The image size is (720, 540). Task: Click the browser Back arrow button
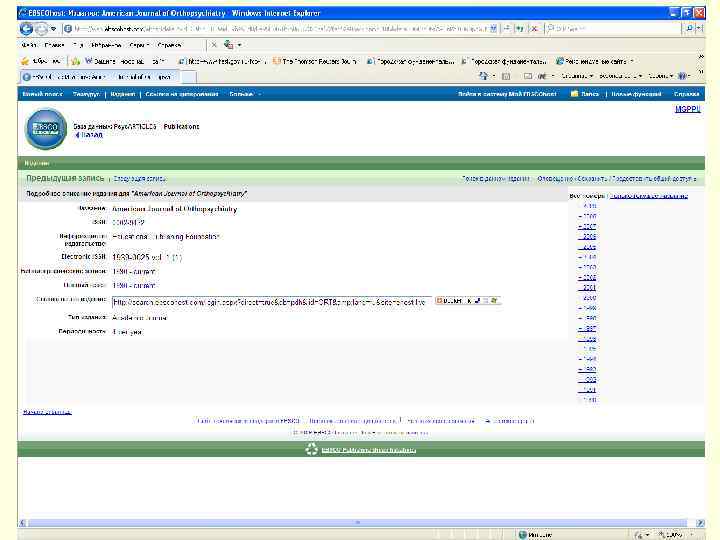tap(26, 29)
